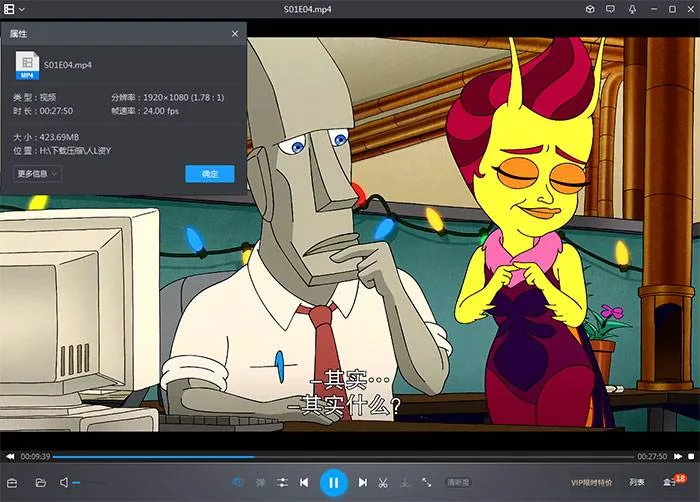700x502 pixels.
Task: Go to next video
Action: click(x=363, y=482)
